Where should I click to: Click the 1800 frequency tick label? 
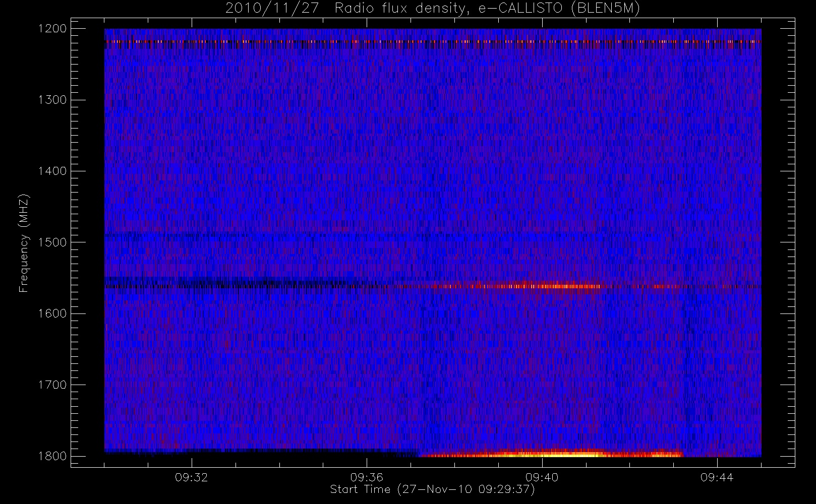click(52, 456)
